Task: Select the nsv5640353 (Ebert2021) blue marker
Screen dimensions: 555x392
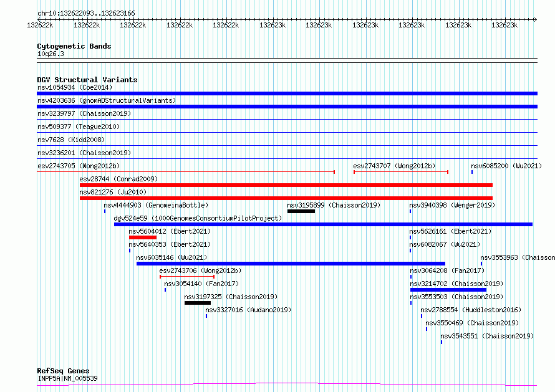Action: (130, 251)
